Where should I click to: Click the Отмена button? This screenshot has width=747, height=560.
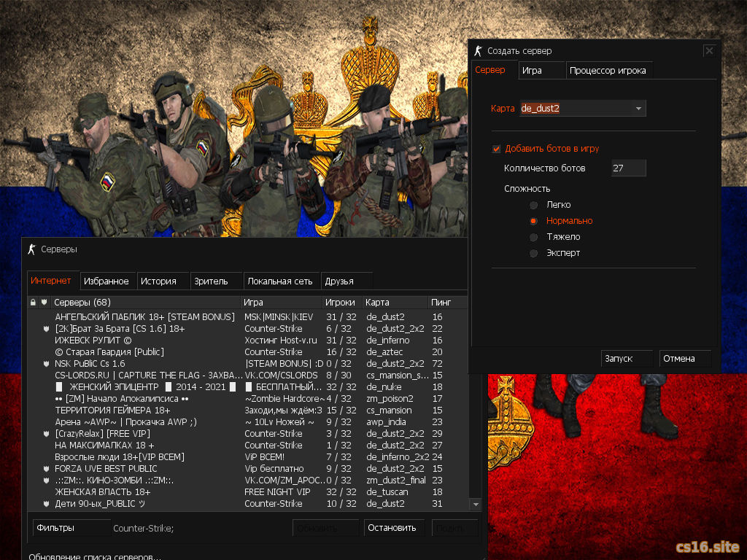click(x=685, y=359)
